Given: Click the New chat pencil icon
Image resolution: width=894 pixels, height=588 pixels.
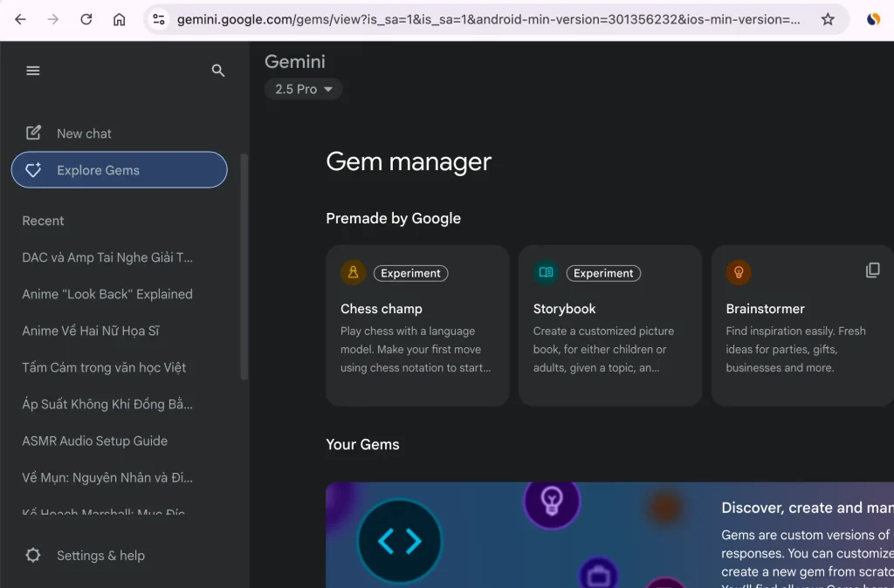Looking at the screenshot, I should pyautogui.click(x=33, y=133).
